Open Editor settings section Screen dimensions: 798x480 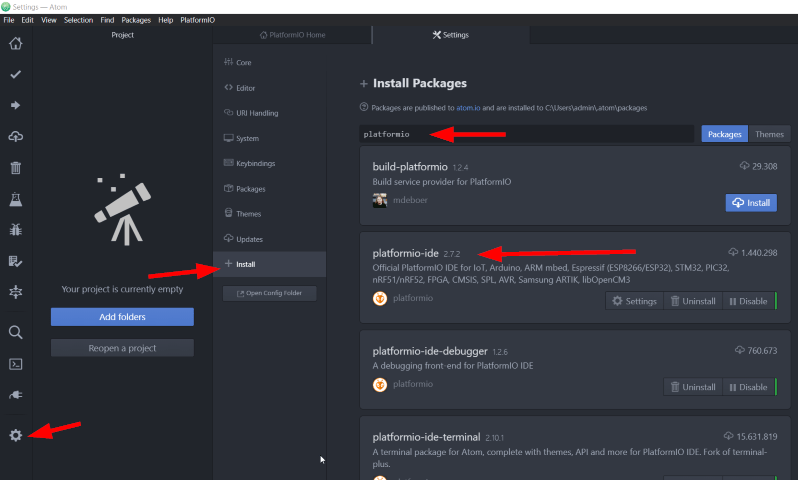pos(270,88)
